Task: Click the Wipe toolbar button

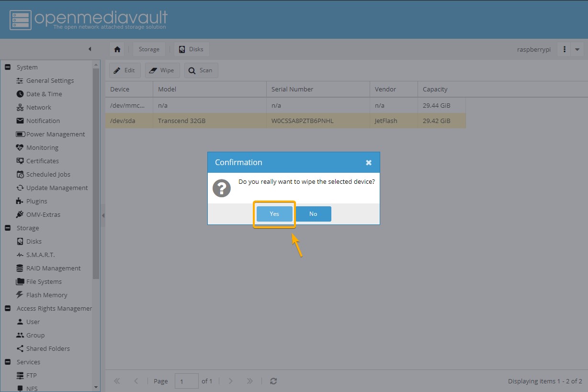Action: coord(162,70)
